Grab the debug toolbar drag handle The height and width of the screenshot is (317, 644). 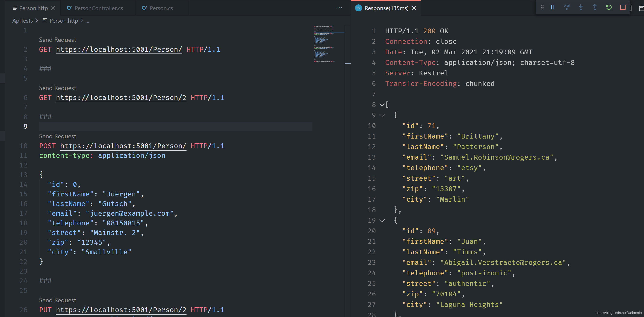(x=542, y=7)
